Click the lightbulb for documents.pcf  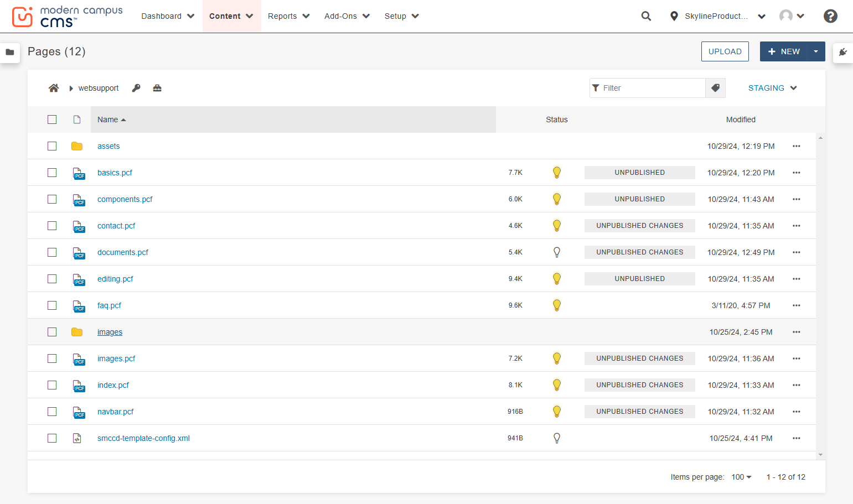click(x=557, y=252)
